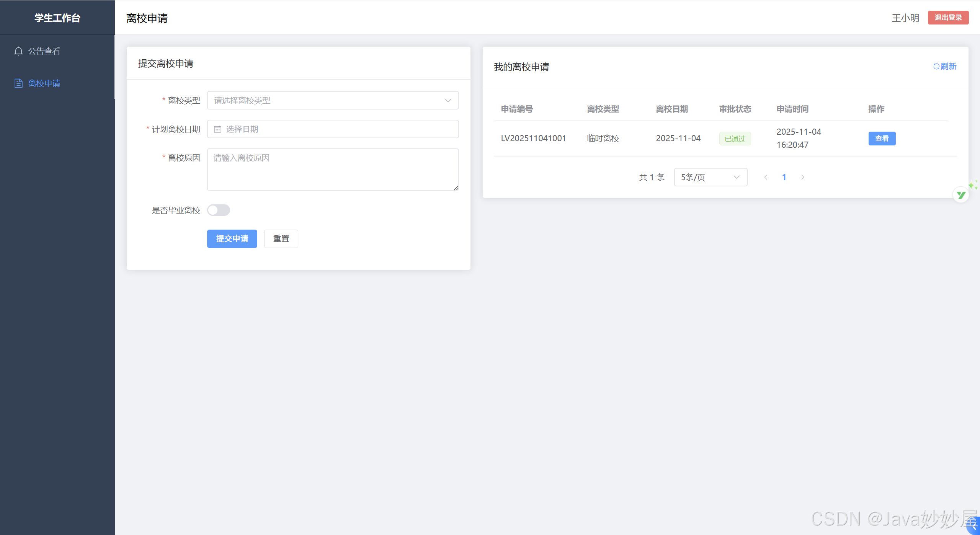Click the 离校原因 text area
Screen dimensions: 980x535
[333, 170]
